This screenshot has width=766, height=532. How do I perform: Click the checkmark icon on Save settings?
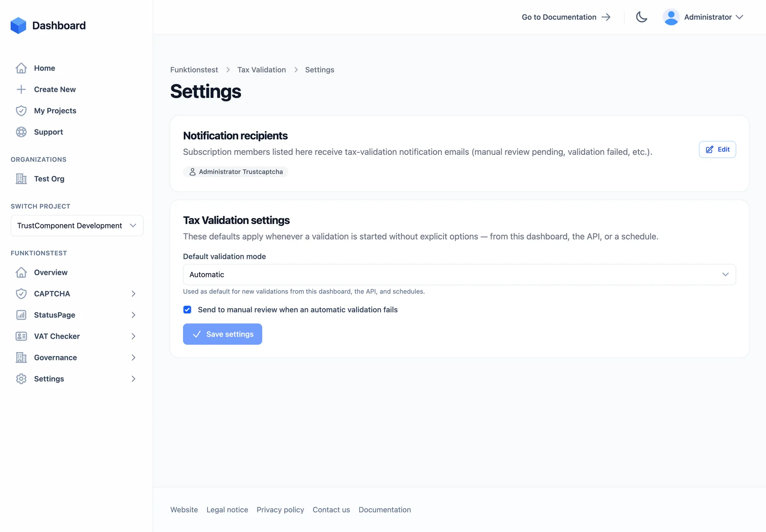197,334
